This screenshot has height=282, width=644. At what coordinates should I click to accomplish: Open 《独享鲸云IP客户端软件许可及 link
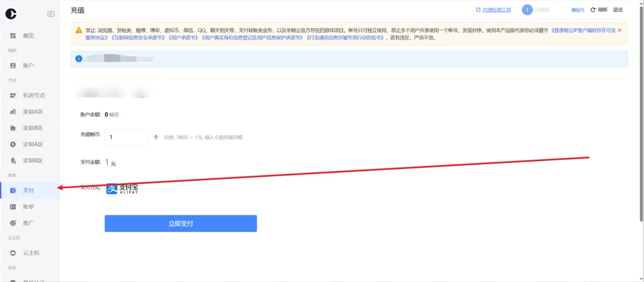582,30
